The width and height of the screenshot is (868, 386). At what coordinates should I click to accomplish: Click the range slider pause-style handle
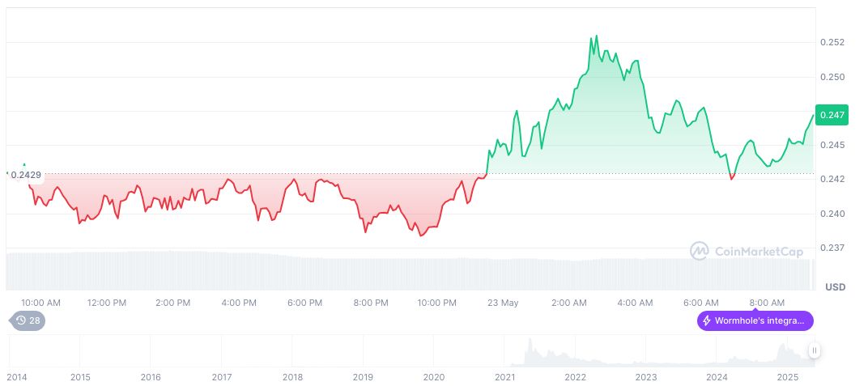[x=815, y=350]
